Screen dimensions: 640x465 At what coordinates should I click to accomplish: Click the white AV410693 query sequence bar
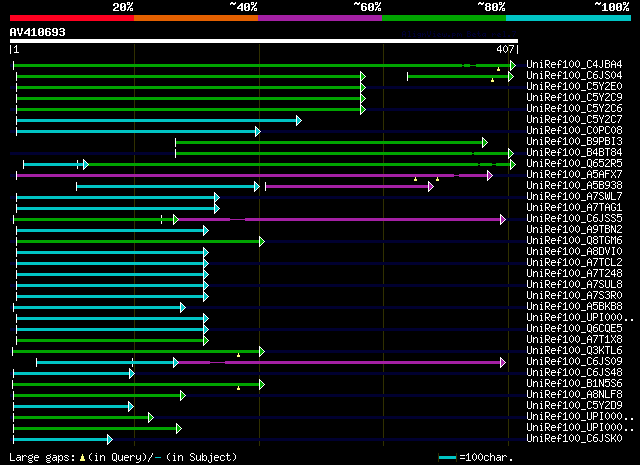(264, 41)
